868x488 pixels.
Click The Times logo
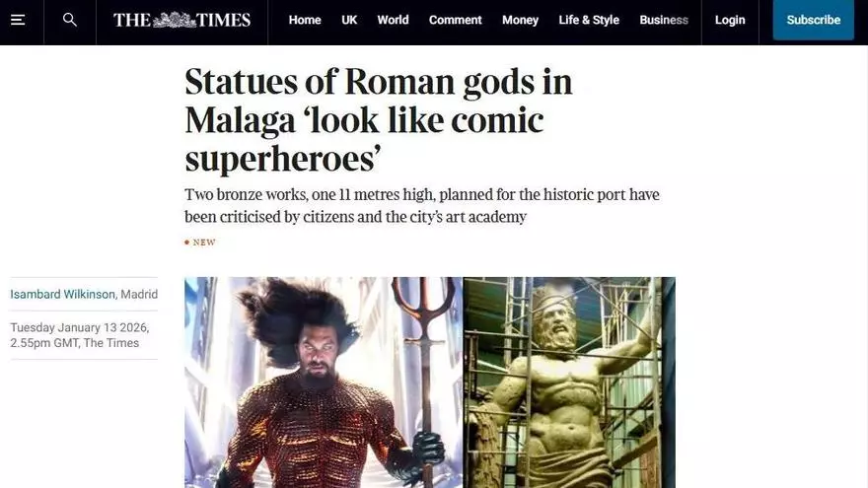pos(182,20)
